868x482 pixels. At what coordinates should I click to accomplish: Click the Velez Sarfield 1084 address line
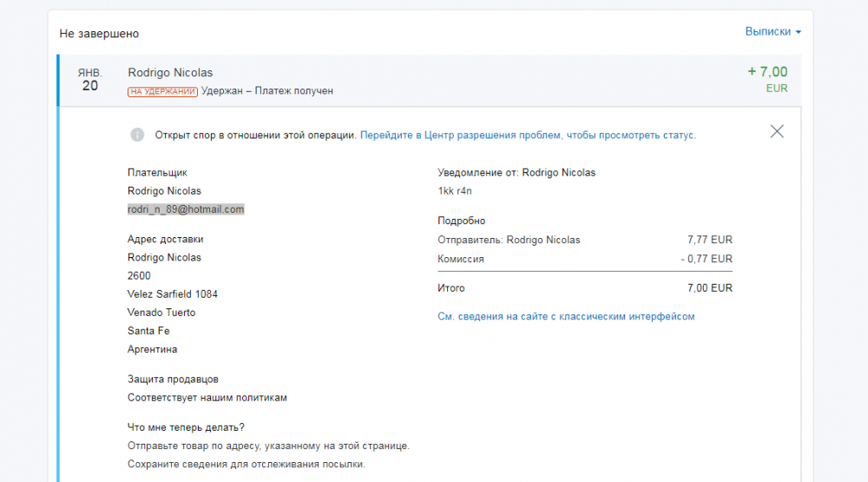pyautogui.click(x=172, y=294)
